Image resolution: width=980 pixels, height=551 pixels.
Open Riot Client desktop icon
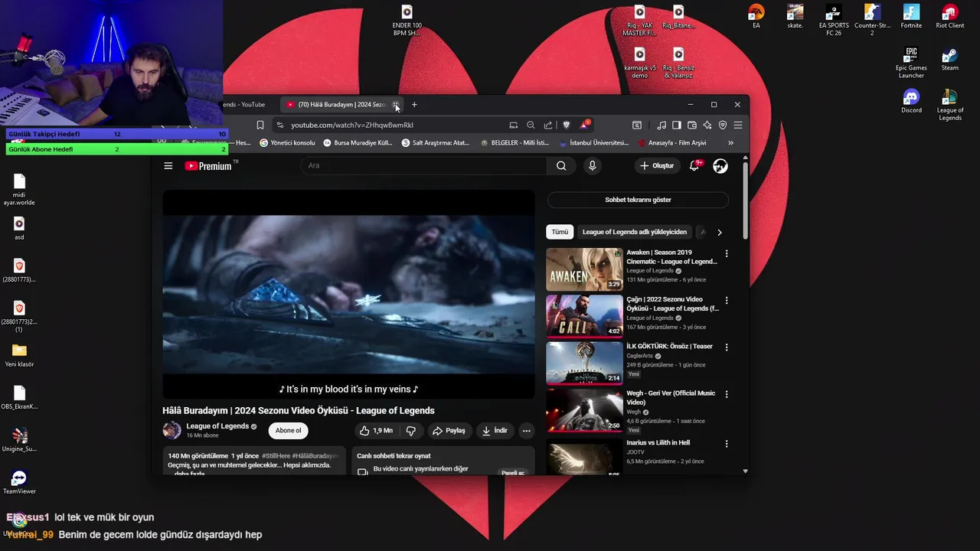[950, 17]
